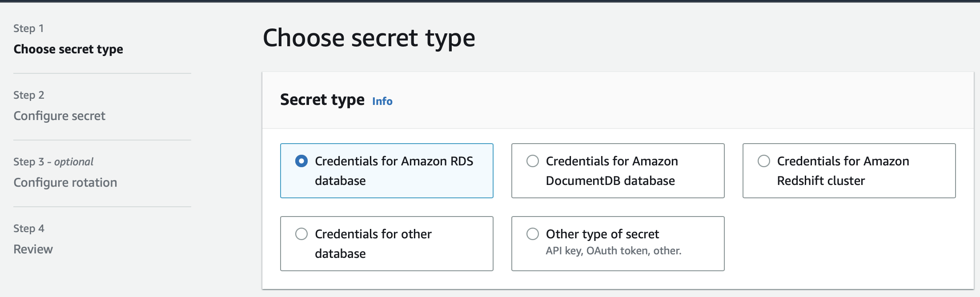Pick Other type of secret

point(532,234)
